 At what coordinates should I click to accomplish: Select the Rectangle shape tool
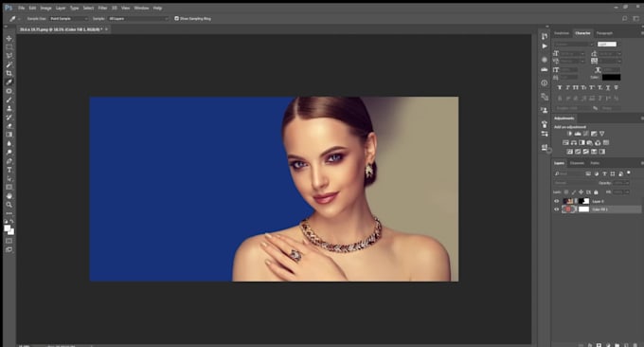[9, 187]
